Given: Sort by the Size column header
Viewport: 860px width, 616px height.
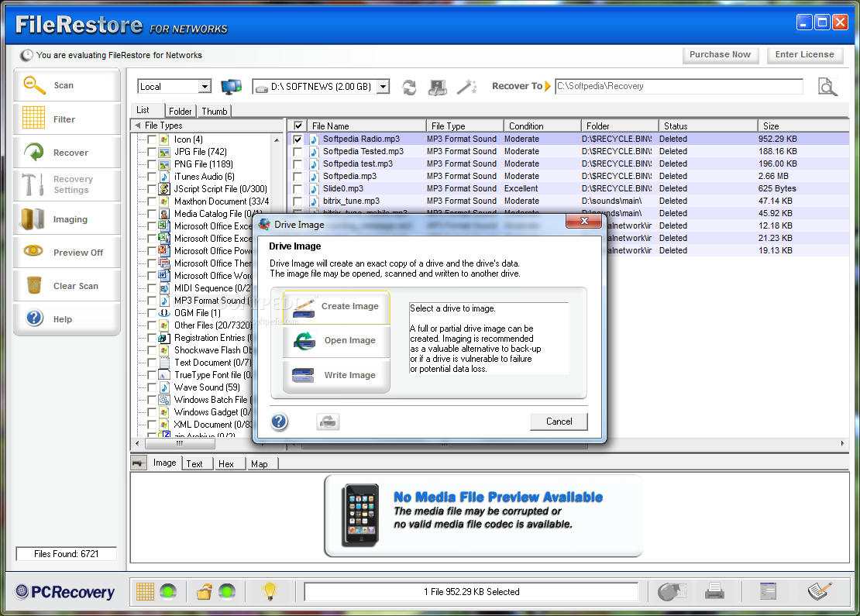Looking at the screenshot, I should pos(803,126).
